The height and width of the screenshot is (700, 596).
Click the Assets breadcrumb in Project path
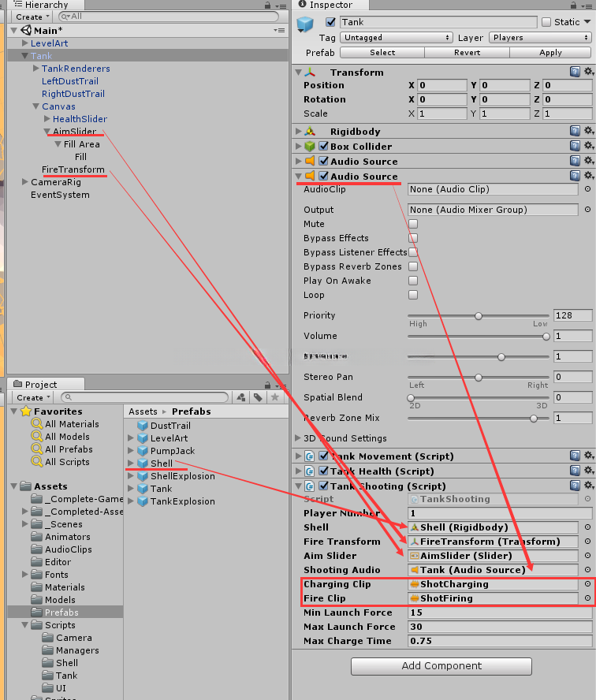click(143, 411)
